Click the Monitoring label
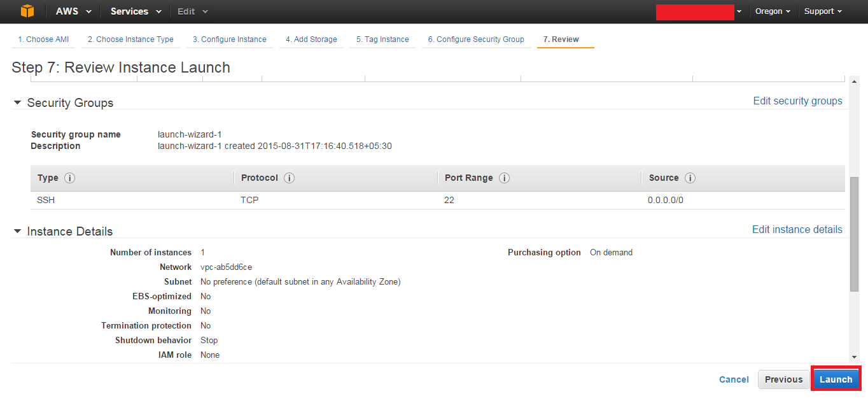 tap(170, 311)
